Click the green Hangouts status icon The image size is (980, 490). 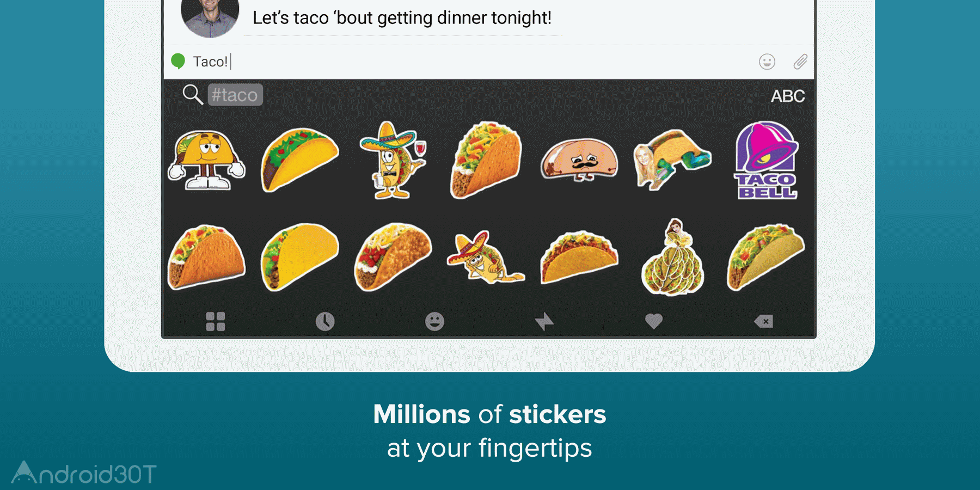coord(178,61)
